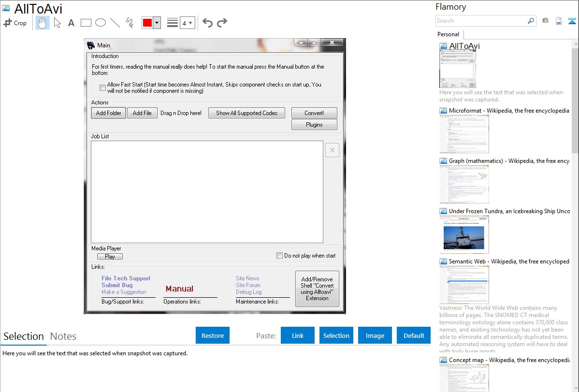Click the blue upload icon

tap(572, 21)
